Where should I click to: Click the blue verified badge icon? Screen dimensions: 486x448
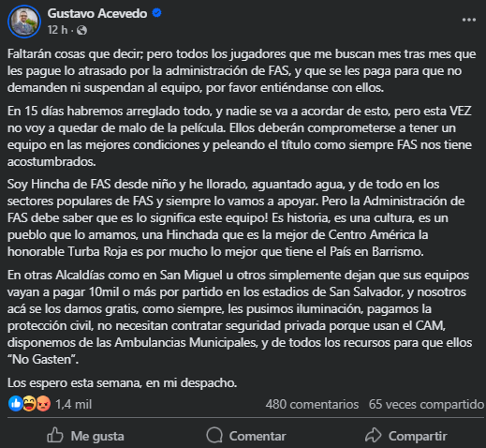click(x=156, y=13)
